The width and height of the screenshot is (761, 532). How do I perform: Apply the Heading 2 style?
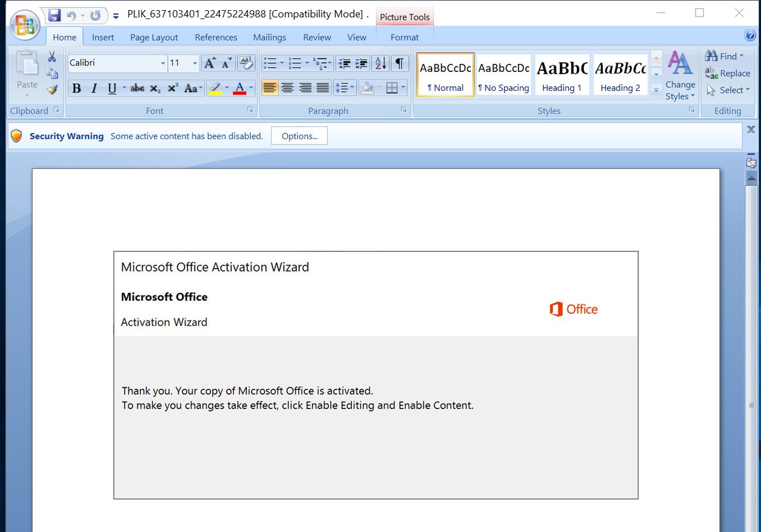[620, 75]
